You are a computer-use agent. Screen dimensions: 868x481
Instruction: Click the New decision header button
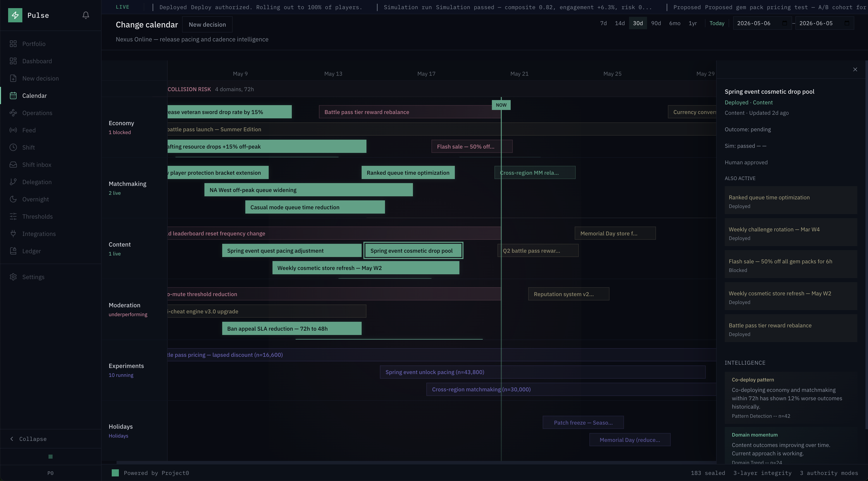(x=207, y=25)
